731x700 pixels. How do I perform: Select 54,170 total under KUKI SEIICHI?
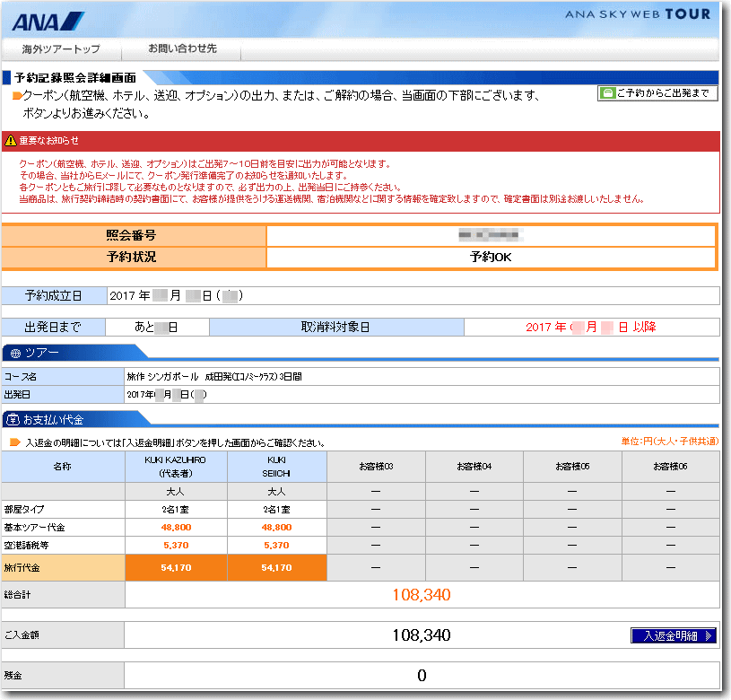276,567
